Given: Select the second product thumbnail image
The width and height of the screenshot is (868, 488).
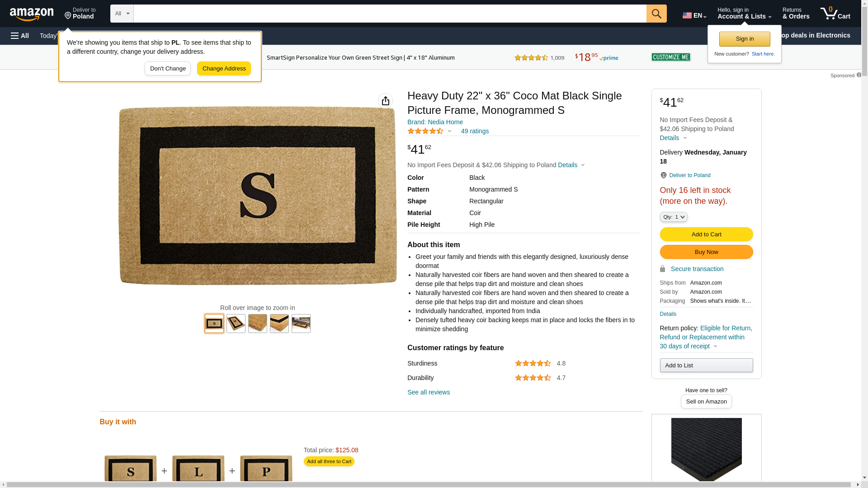Looking at the screenshot, I should [236, 324].
